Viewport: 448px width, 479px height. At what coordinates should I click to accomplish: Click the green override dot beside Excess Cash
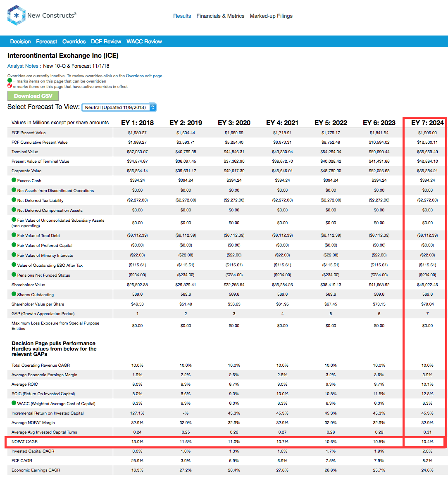click(14, 180)
